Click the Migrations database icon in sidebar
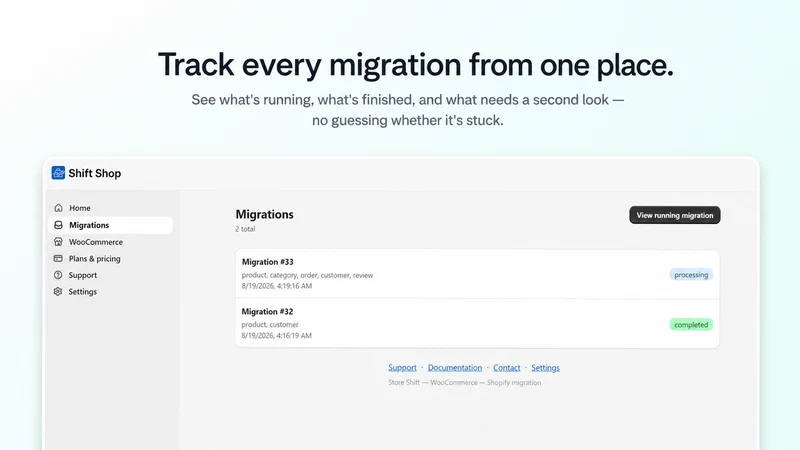 [58, 225]
